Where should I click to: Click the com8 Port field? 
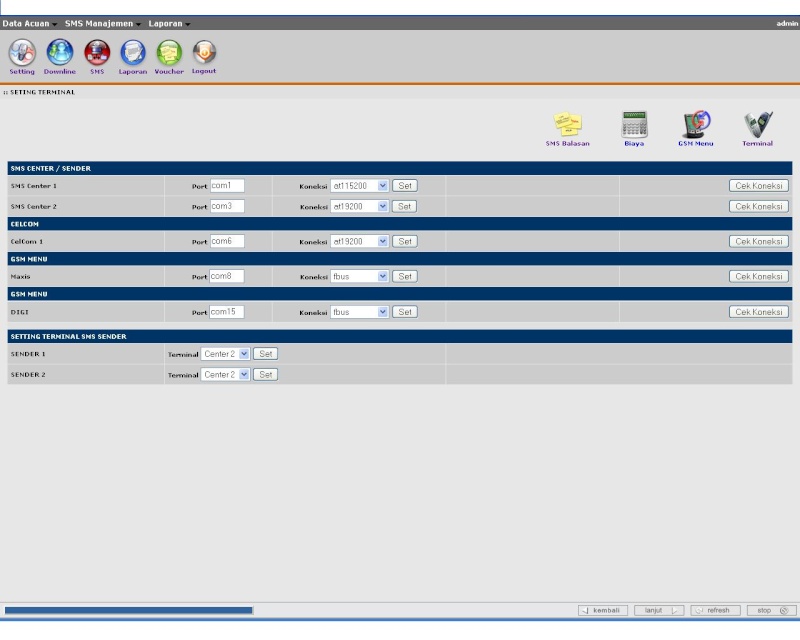pyautogui.click(x=227, y=276)
